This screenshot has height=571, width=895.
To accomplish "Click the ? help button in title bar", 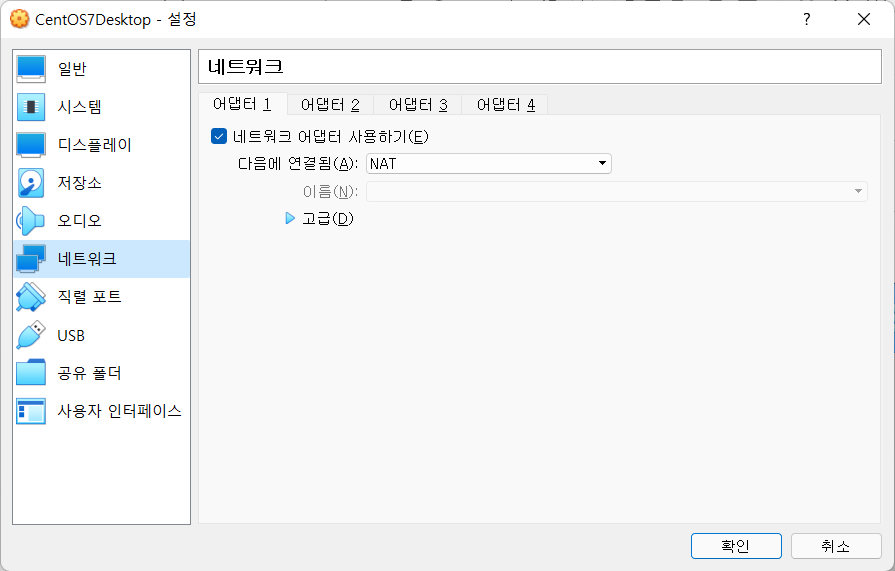I will pos(807,19).
